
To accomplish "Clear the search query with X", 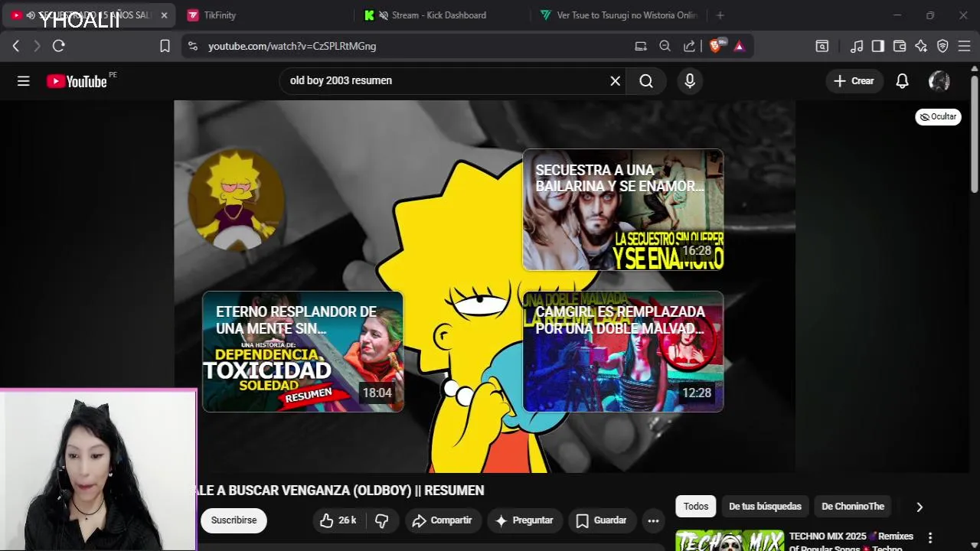I will [615, 80].
